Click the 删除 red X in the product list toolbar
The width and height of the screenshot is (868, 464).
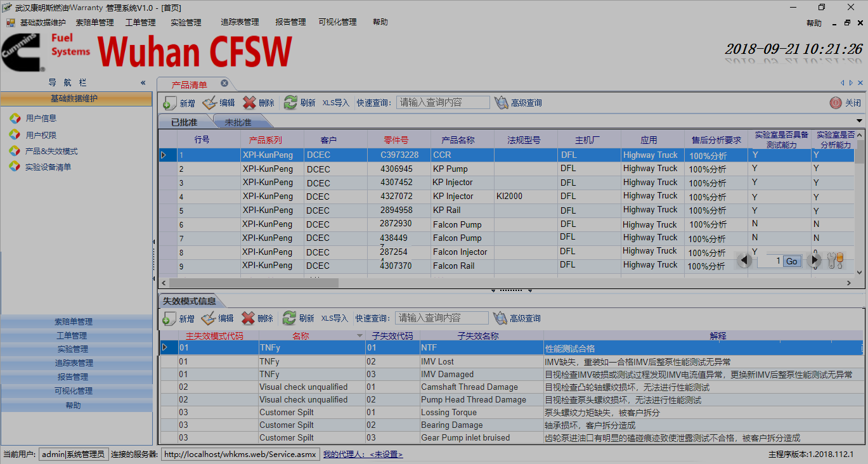(x=249, y=103)
